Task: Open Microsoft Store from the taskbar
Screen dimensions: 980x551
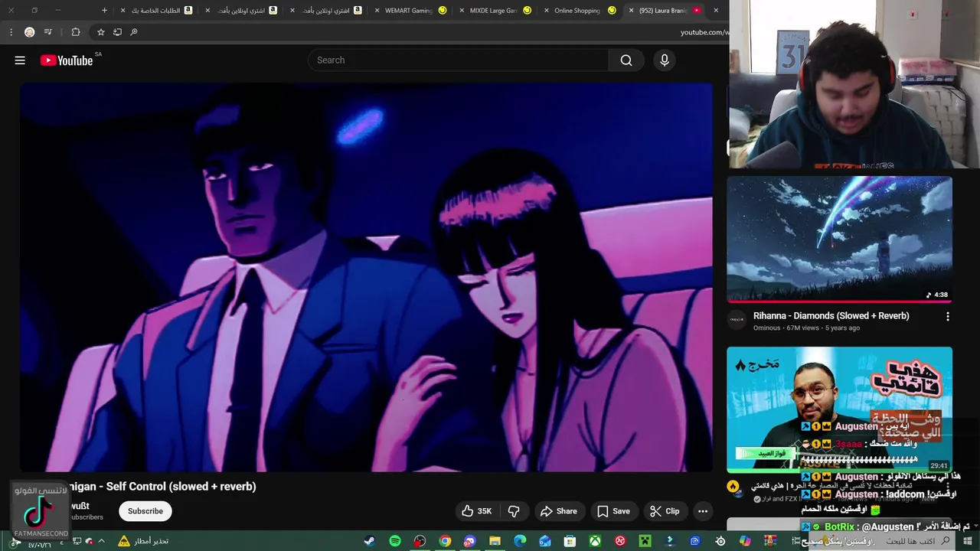Action: 570,541
